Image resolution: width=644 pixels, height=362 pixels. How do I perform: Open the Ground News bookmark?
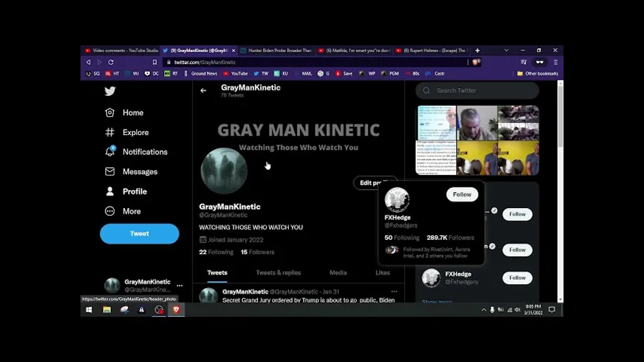click(x=200, y=73)
